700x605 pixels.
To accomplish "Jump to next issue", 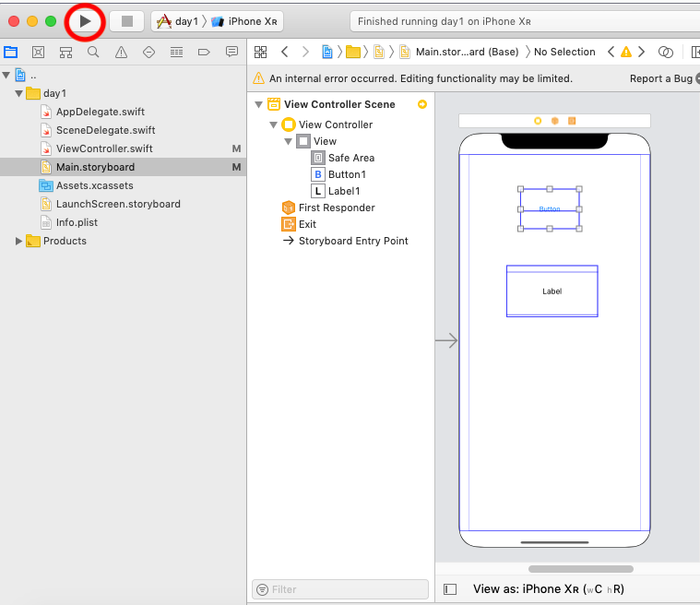I will tap(642, 52).
